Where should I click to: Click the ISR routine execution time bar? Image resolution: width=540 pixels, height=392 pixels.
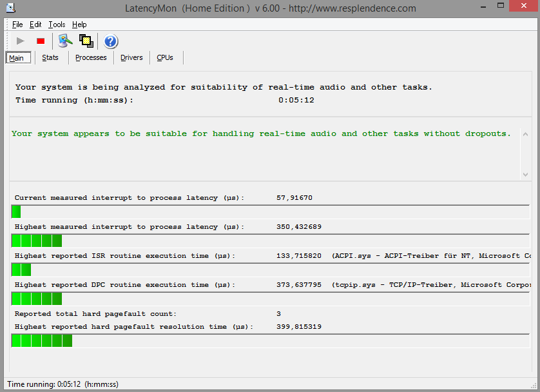point(271,269)
